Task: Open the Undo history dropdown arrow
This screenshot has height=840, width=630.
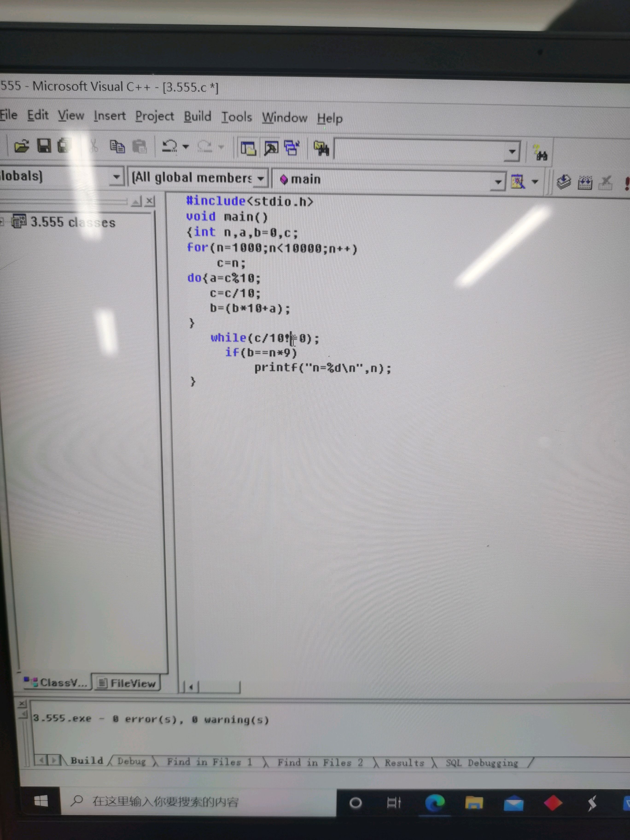Action: click(186, 147)
